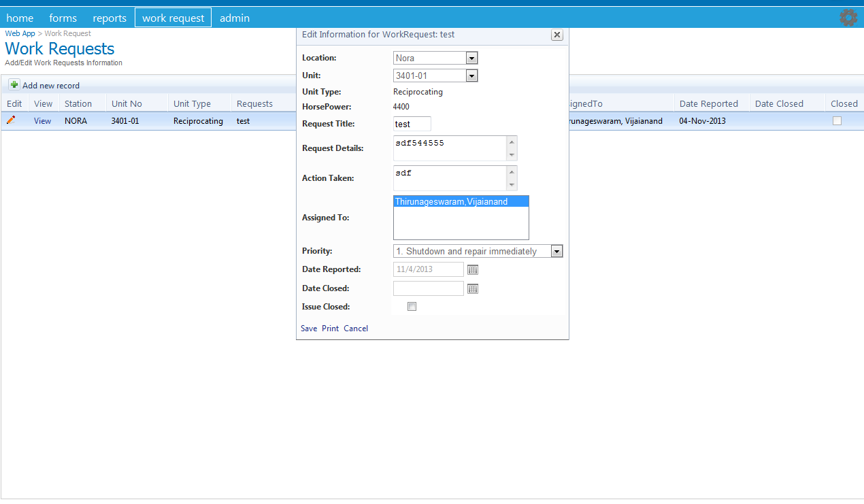Select Thirunageswaram,Vijaianand in Assigned To list
This screenshot has width=864, height=504.
tap(461, 201)
